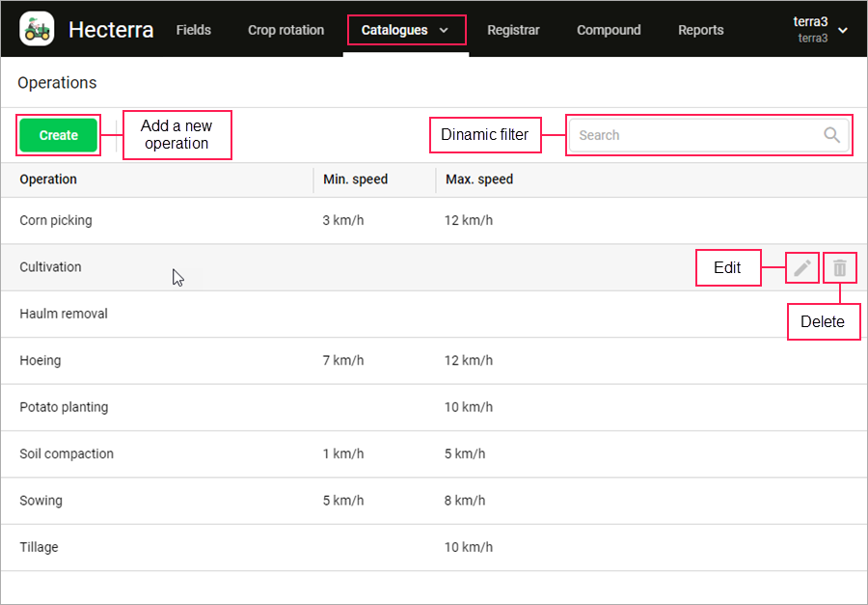Image resolution: width=868 pixels, height=605 pixels.
Task: Choose the Potato planting operation row
Action: pos(64,407)
